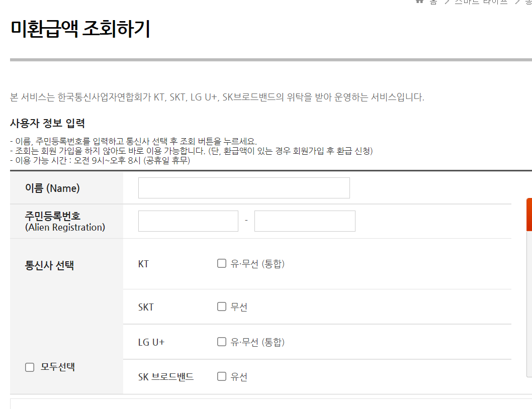Click the home icon in breadcrumb
Screen dimensions: 532x409
(420, 2)
